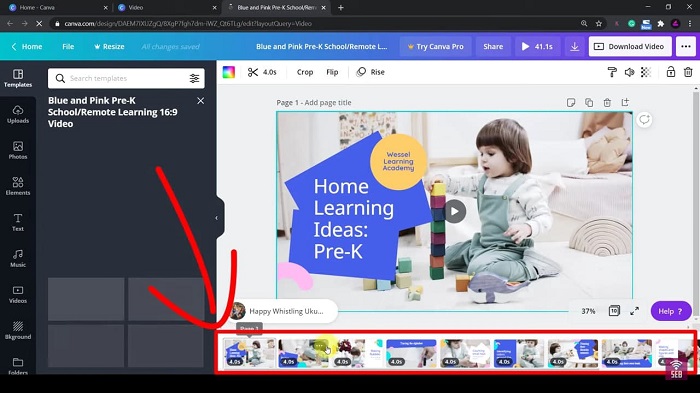Open a new browser tab
Viewport: 700px width, 393px height.
tap(341, 8)
